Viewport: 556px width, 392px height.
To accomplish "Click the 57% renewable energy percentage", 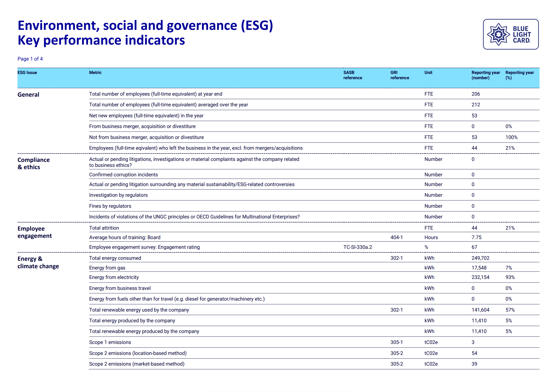I will tap(510, 310).
